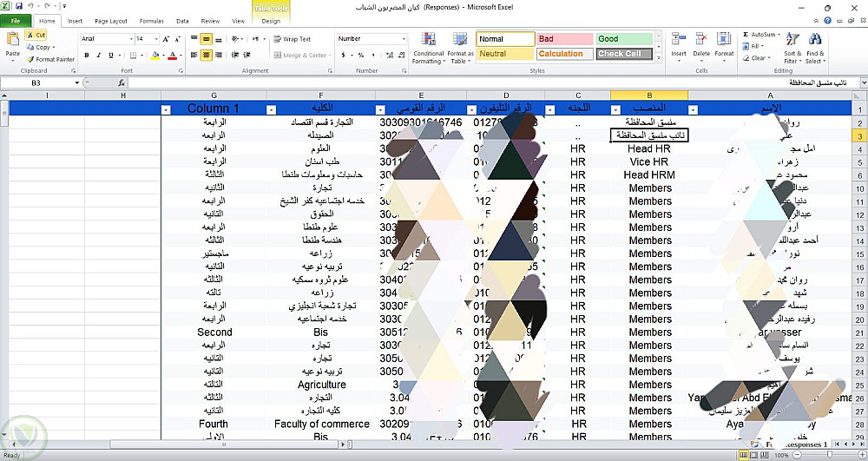The width and height of the screenshot is (868, 461).
Task: Toggle Middle Align vertical alignment
Action: (x=206, y=39)
